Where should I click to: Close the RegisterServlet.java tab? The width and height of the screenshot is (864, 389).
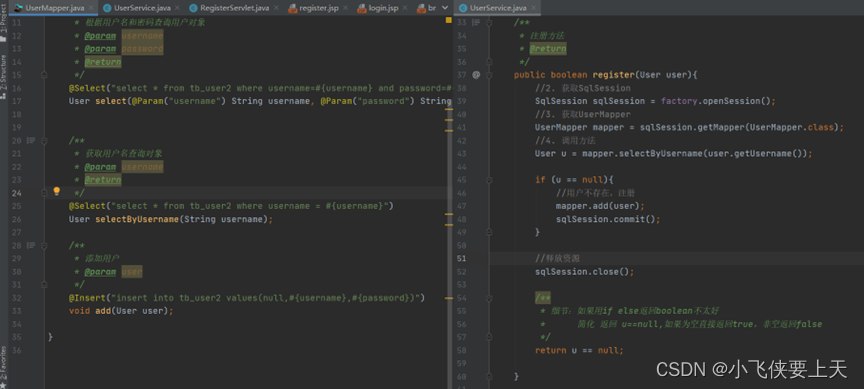(277, 8)
